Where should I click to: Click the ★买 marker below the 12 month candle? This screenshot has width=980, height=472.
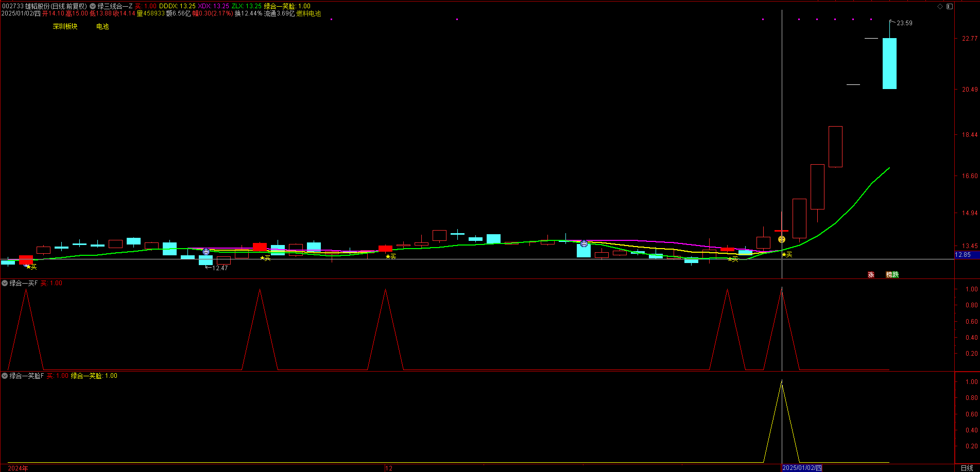click(x=391, y=256)
